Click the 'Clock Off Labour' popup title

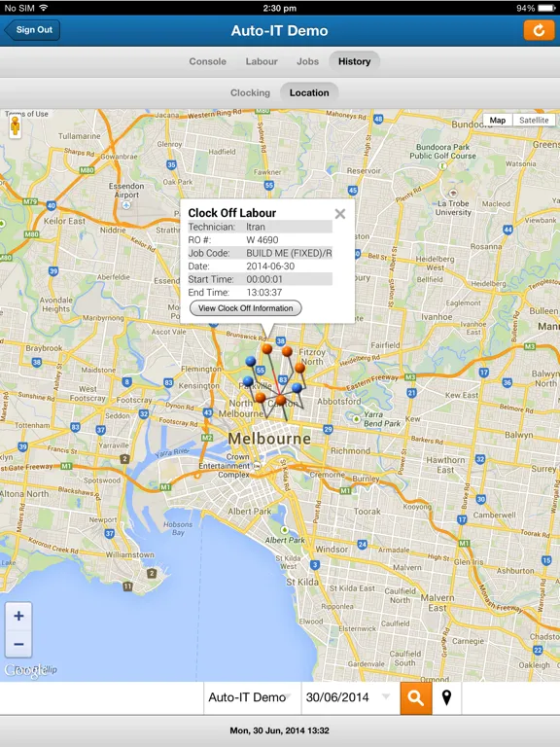(x=232, y=213)
